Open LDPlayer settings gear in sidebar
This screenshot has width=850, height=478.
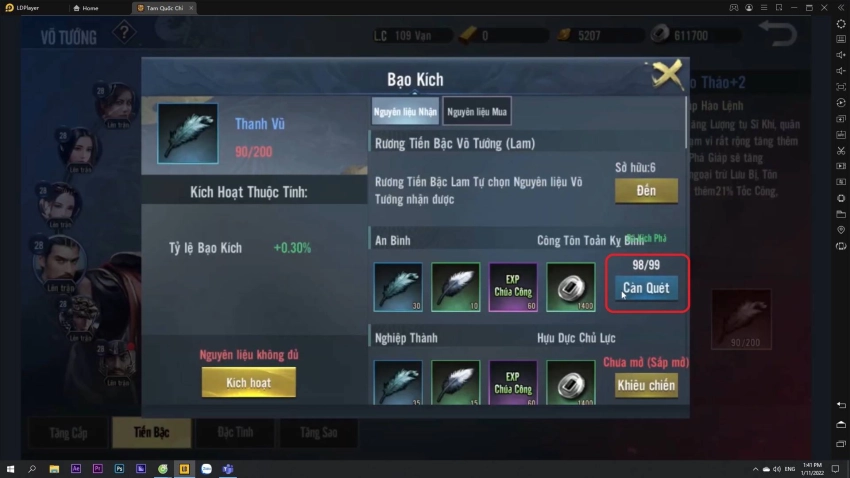[841, 24]
